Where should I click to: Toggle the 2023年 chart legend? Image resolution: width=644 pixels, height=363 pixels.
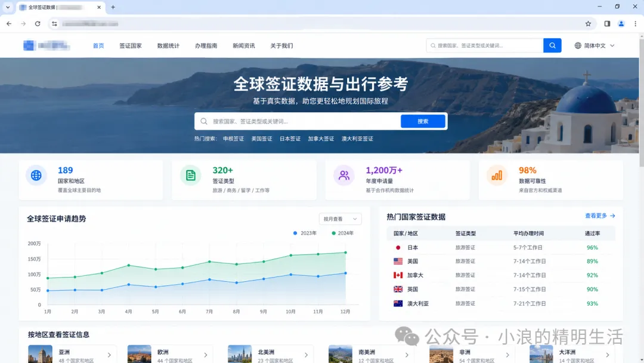coord(305,233)
